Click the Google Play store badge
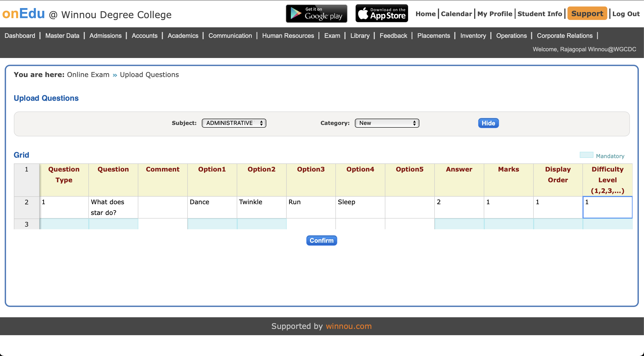 [x=316, y=13]
